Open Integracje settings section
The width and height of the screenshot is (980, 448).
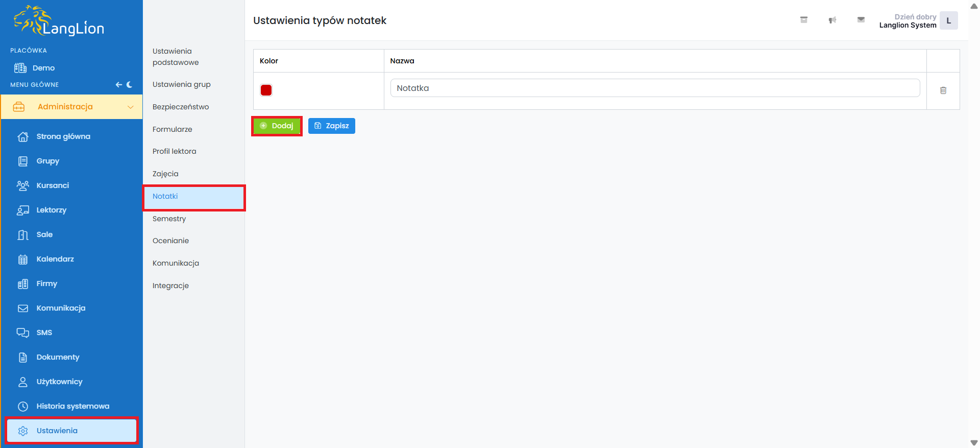(170, 286)
